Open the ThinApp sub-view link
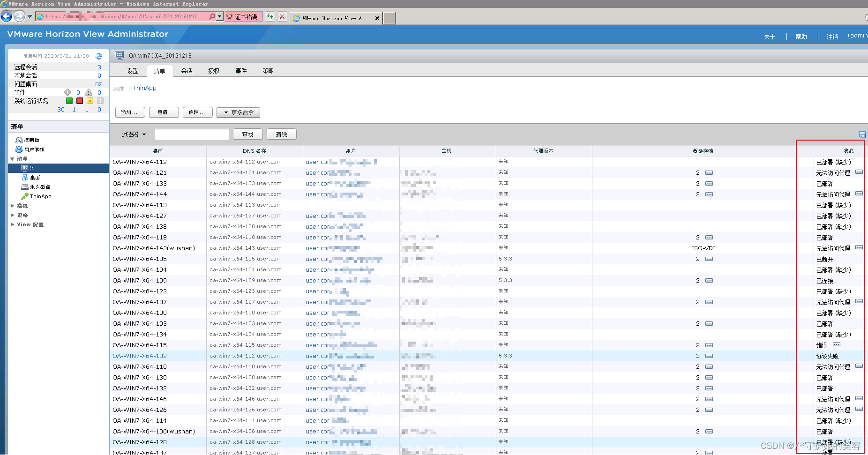Viewport: 868px width, 455px height. click(144, 88)
